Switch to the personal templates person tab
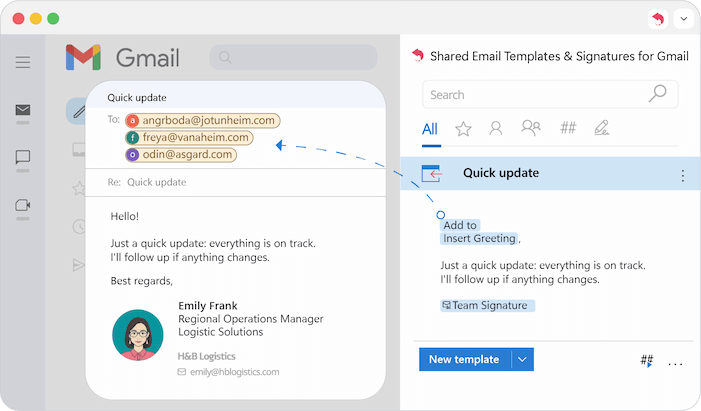The width and height of the screenshot is (701, 411). tap(495, 128)
